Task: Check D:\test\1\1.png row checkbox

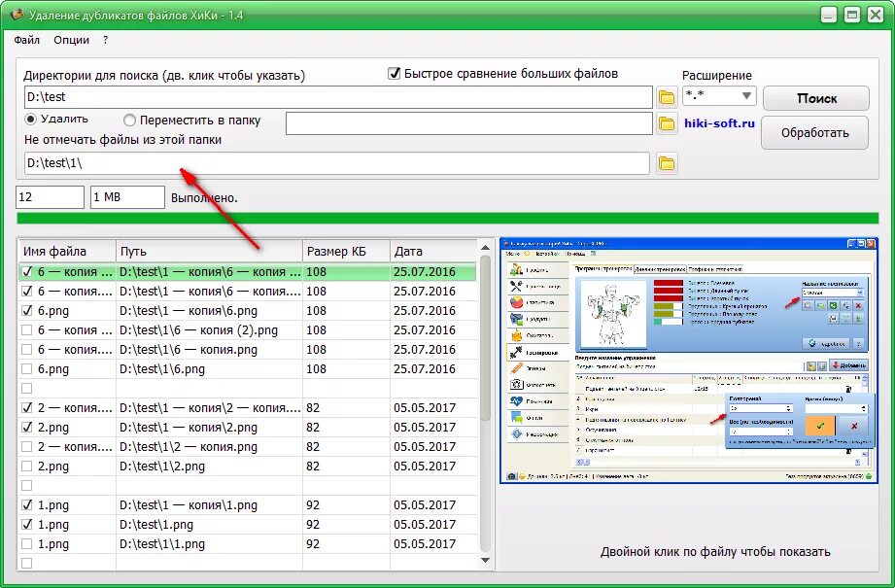Action: (x=27, y=543)
